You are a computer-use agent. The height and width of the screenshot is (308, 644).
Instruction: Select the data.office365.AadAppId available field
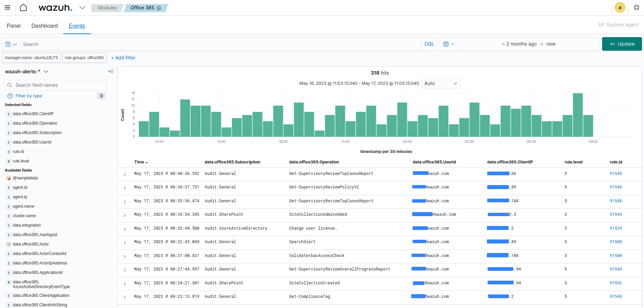(35, 235)
